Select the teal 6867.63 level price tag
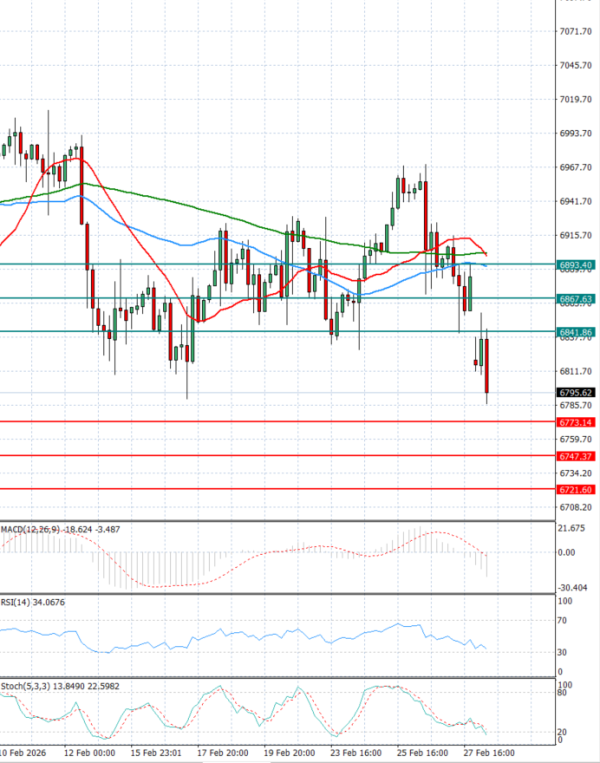The width and height of the screenshot is (600, 763). (x=574, y=298)
